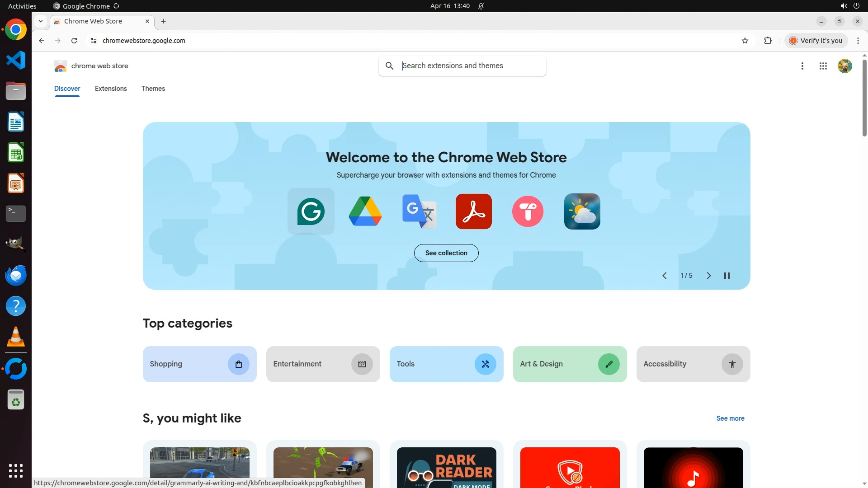Open Chrome's main three-dot menu

(858, 41)
